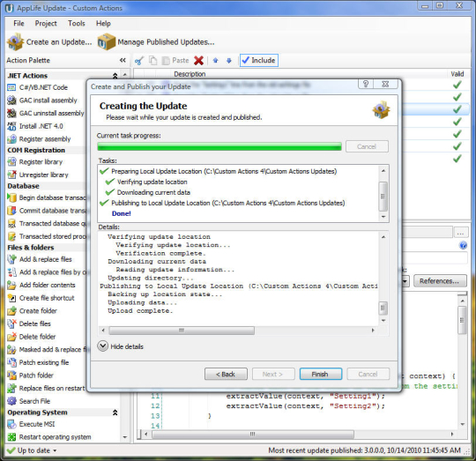Open the Help menu
Viewport: 476px width, 461px height.
(x=103, y=24)
